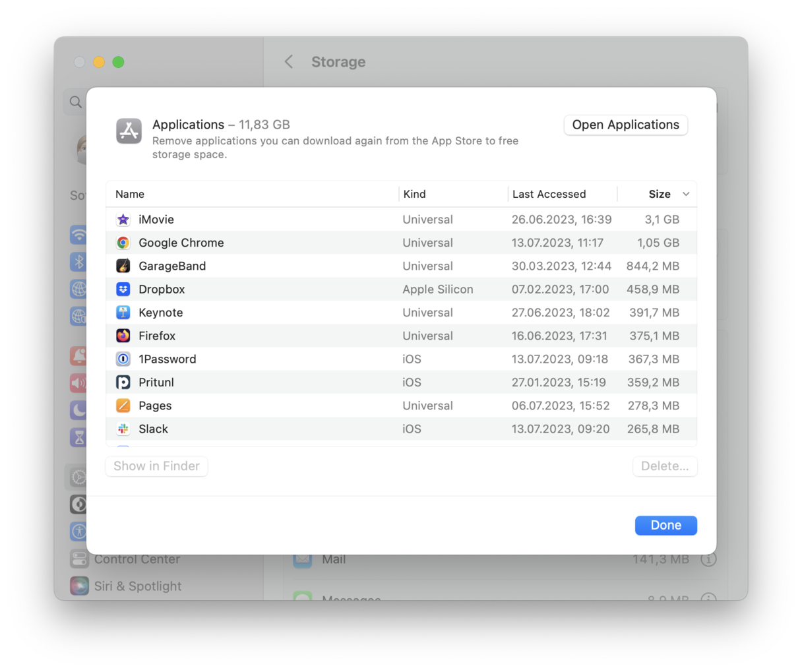
Task: Click the iMovie app icon
Action: coord(123,219)
